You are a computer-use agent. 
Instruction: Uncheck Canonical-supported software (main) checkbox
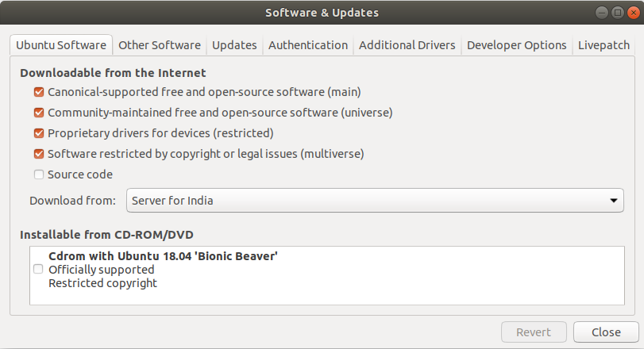[x=39, y=92]
